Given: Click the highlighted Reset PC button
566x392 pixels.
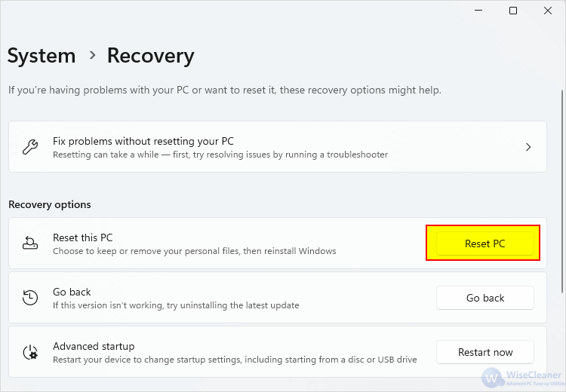Looking at the screenshot, I should pyautogui.click(x=484, y=243).
